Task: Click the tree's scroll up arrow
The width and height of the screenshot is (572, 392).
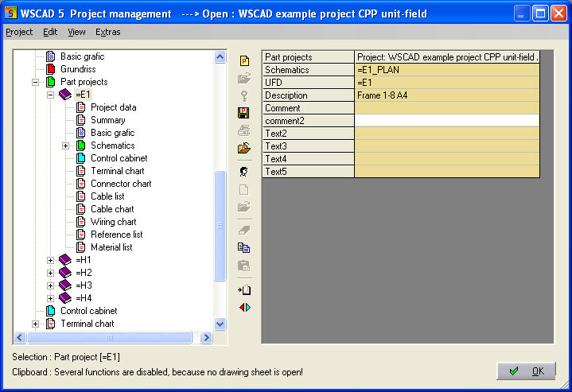Action: coord(220,57)
